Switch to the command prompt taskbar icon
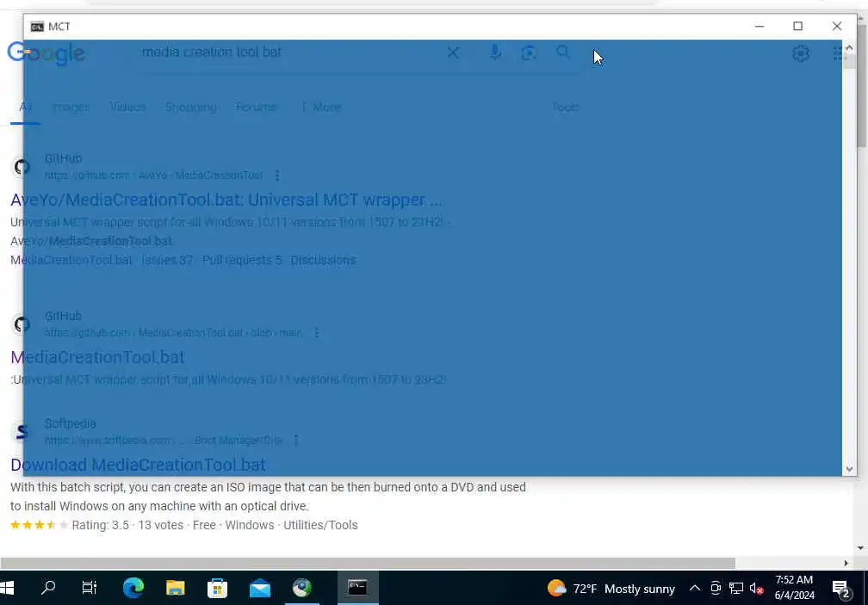Image resolution: width=868 pixels, height=605 pixels. pos(357,587)
